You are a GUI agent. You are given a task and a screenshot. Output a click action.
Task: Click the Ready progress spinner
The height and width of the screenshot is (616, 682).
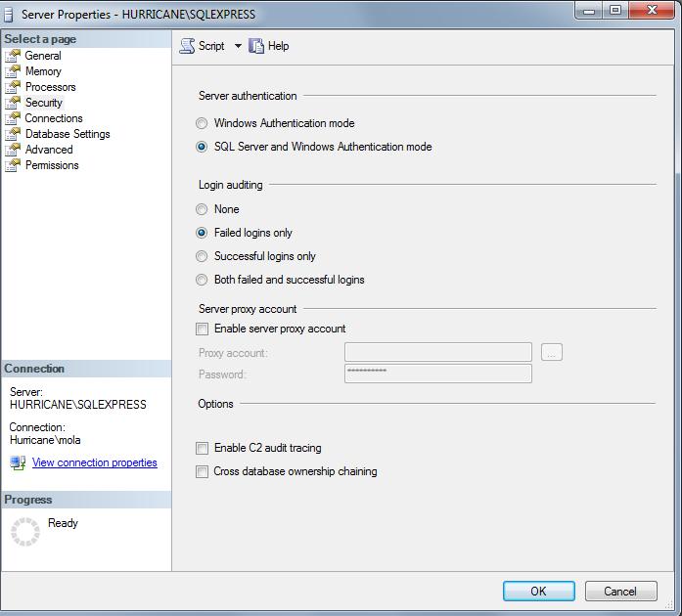click(25, 532)
